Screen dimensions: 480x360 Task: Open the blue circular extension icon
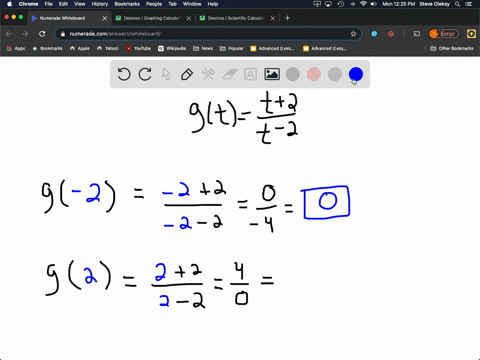pos(374,34)
